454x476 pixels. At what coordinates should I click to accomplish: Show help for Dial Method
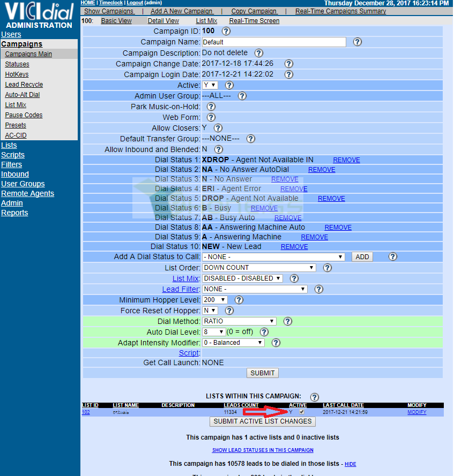pyautogui.click(x=287, y=321)
